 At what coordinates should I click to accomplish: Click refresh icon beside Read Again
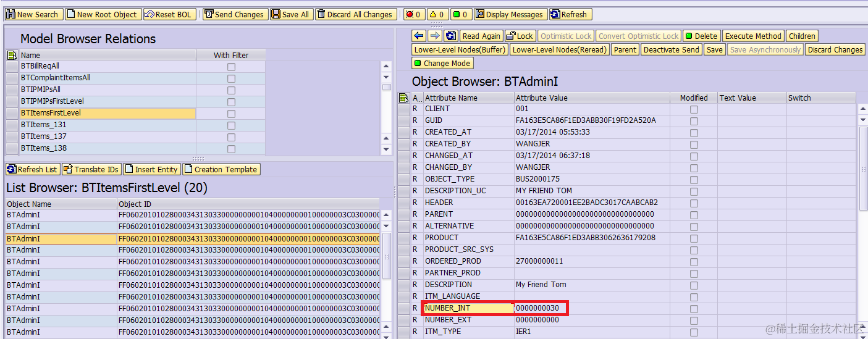pos(451,36)
